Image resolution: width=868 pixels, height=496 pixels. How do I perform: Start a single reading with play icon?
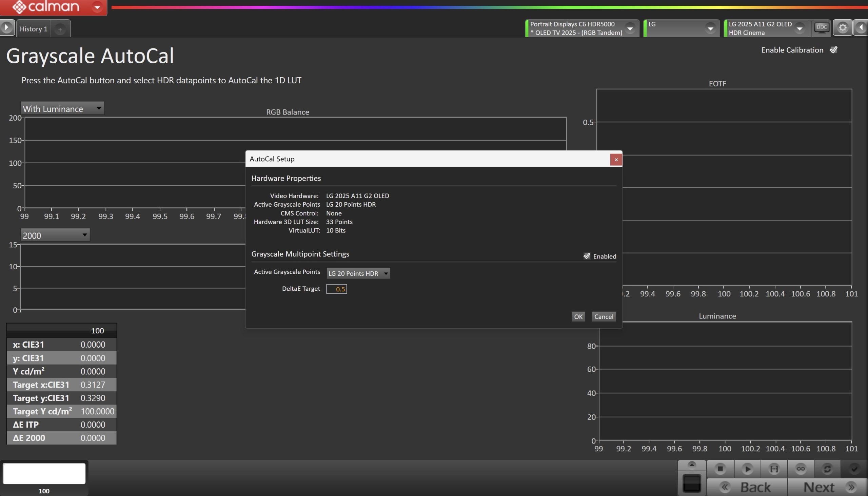click(747, 469)
